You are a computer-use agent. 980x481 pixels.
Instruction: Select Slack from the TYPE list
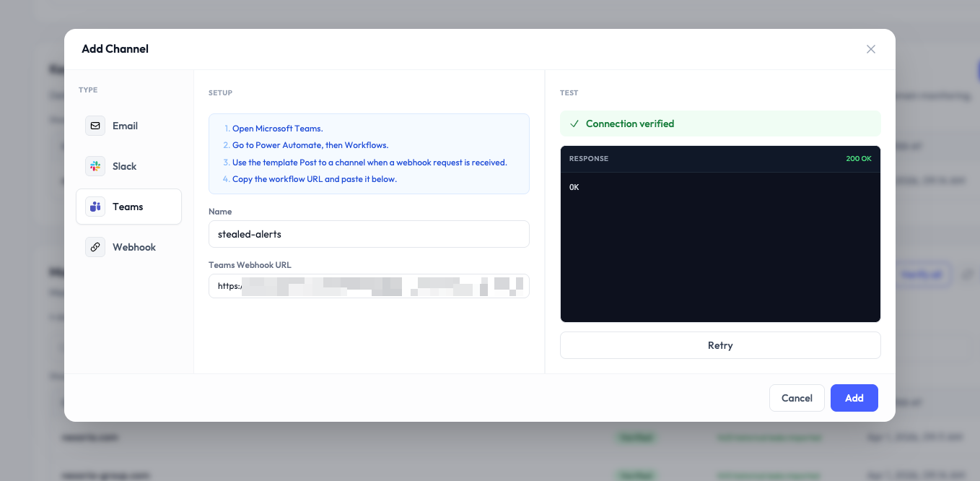[124, 166]
